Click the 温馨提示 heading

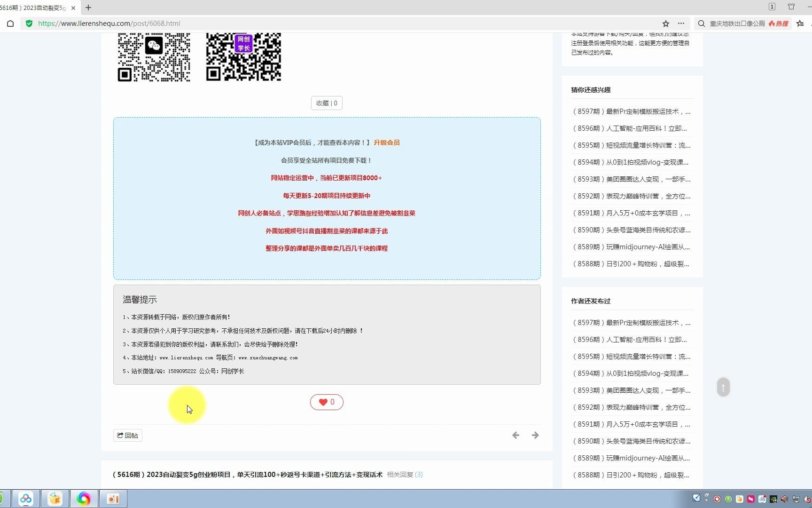point(140,300)
